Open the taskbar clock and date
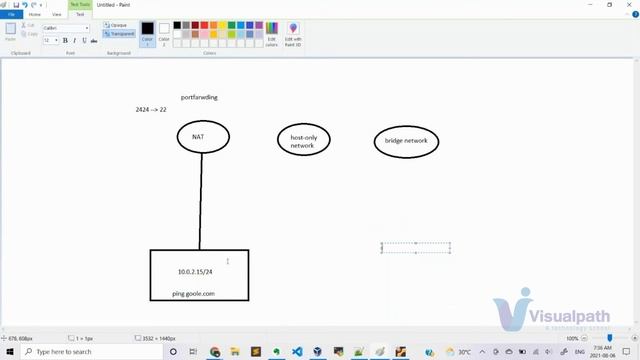640x360 pixels. [602, 351]
